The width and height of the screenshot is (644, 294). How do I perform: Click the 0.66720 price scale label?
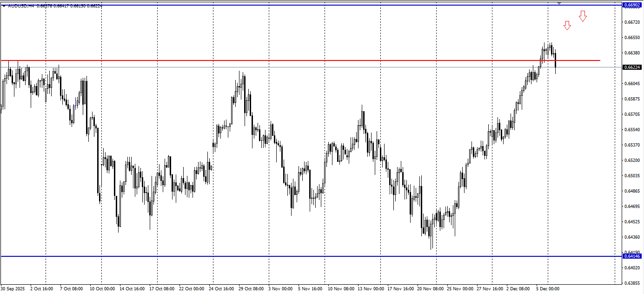point(633,22)
